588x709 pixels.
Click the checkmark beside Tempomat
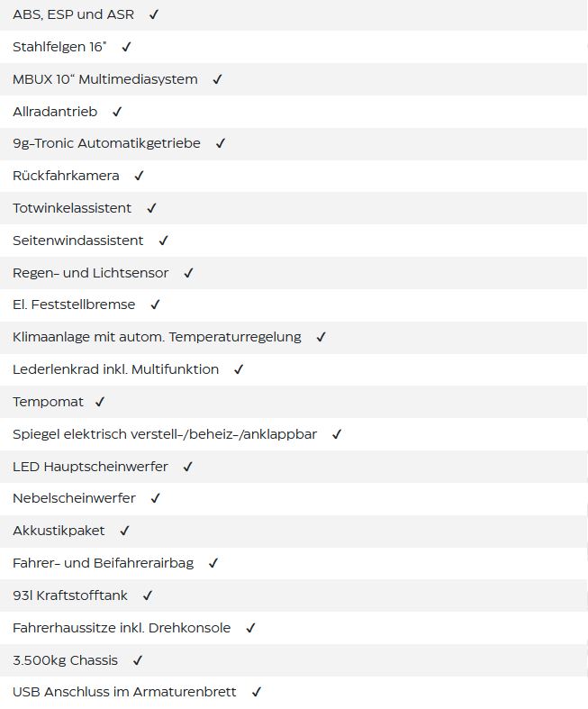(100, 402)
